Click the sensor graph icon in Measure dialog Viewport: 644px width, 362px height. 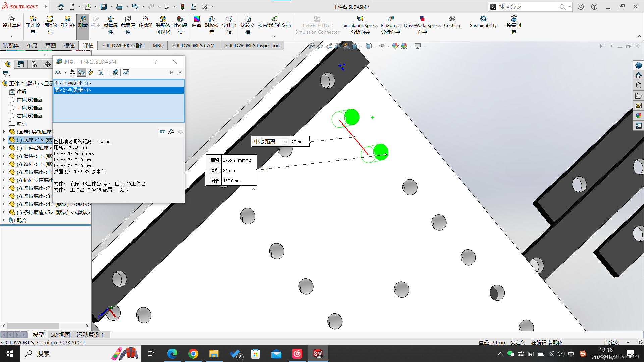[126, 72]
